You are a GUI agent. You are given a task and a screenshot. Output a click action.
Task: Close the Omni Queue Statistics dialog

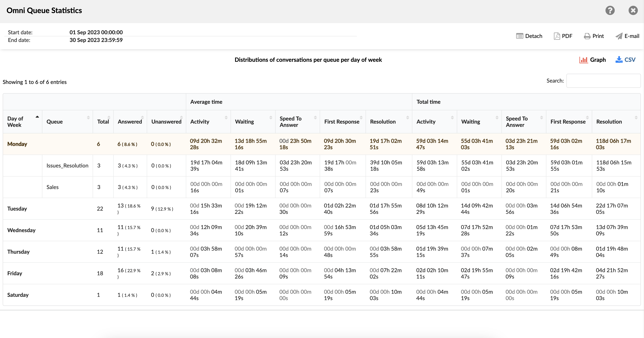tap(633, 11)
